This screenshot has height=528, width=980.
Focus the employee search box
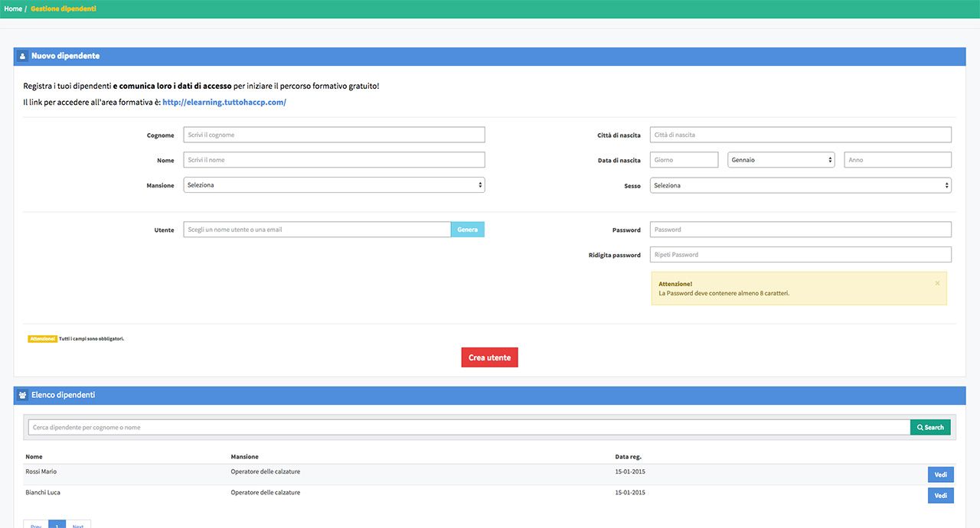[x=469, y=427]
